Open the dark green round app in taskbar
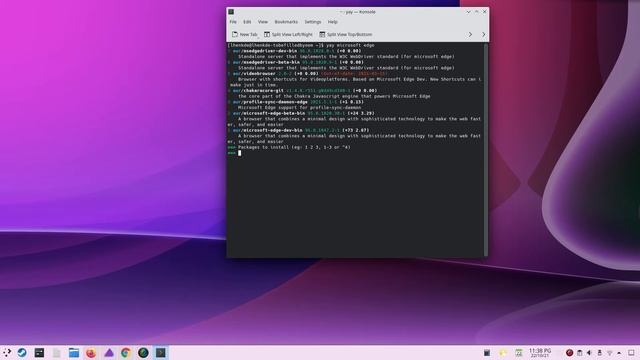The width and height of the screenshot is (640, 360). (143, 353)
